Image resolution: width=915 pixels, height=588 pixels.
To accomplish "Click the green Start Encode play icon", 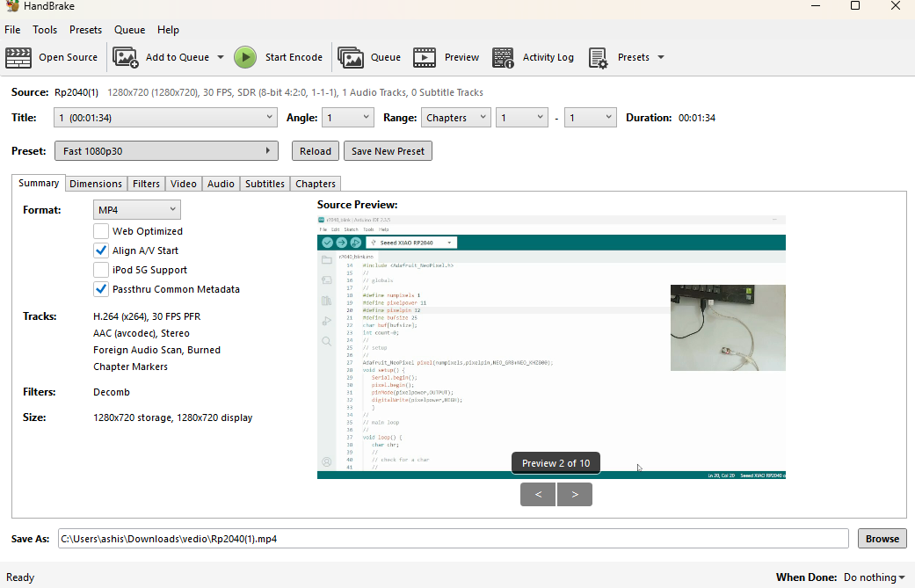I will coord(245,58).
